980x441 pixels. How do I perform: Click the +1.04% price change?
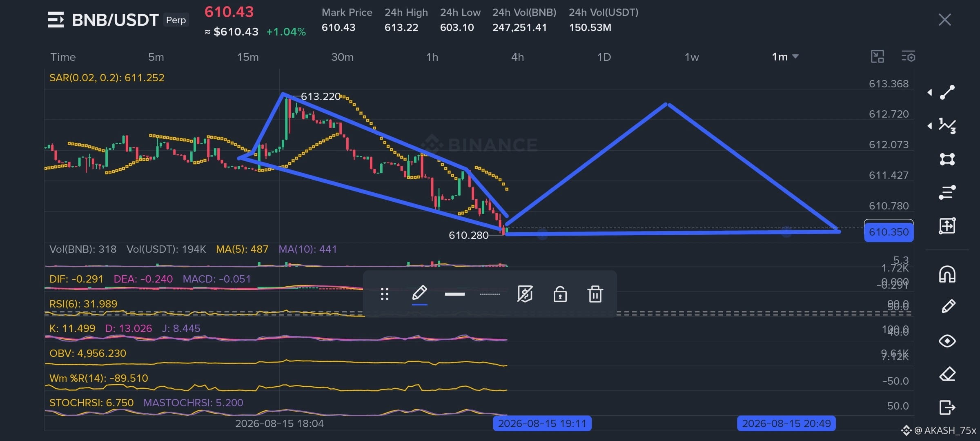[x=286, y=32]
